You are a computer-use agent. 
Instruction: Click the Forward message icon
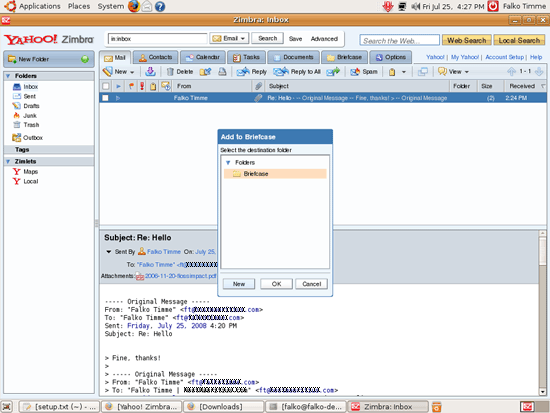[333, 72]
